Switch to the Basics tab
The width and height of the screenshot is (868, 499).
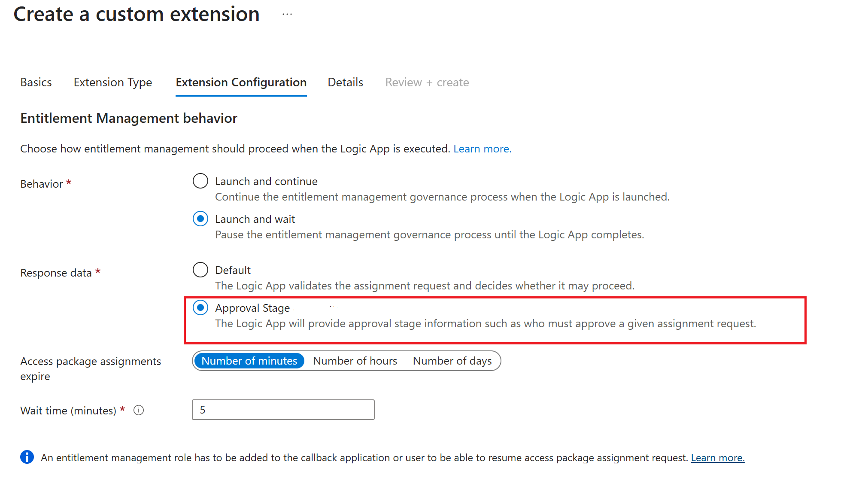(x=36, y=82)
